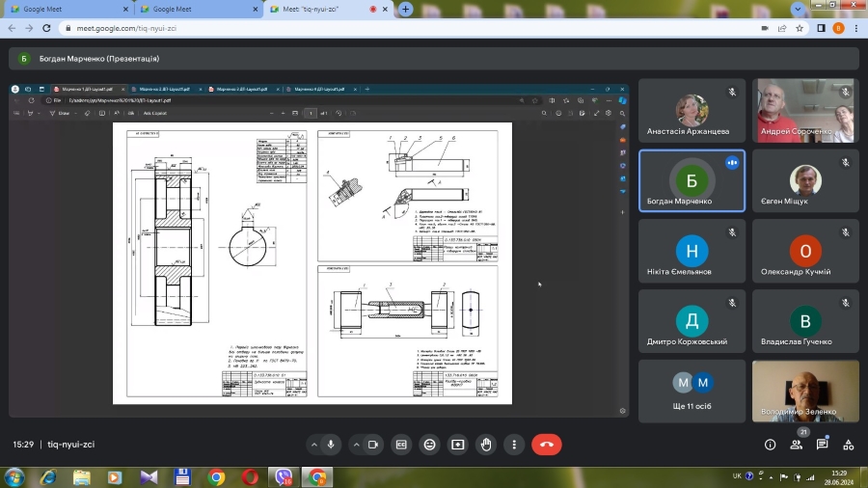The width and height of the screenshot is (868, 488).
Task: Show the people list with 21 participants
Action: pyautogui.click(x=797, y=445)
